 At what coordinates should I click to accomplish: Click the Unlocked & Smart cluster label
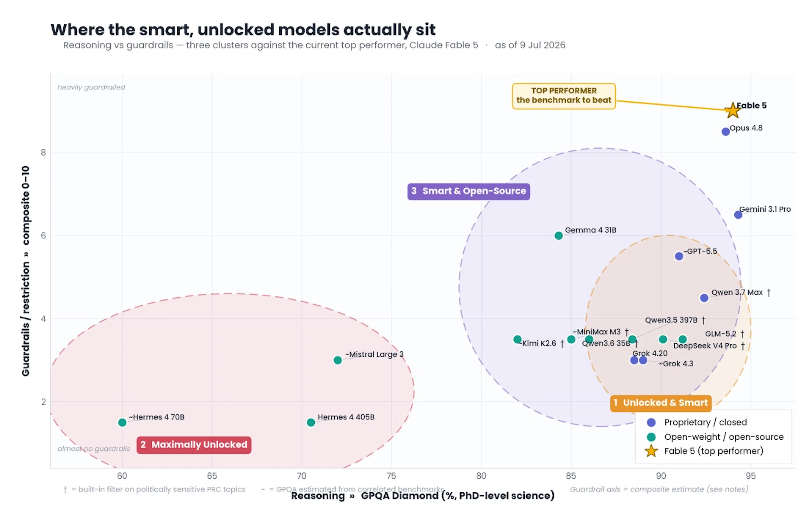click(x=661, y=403)
